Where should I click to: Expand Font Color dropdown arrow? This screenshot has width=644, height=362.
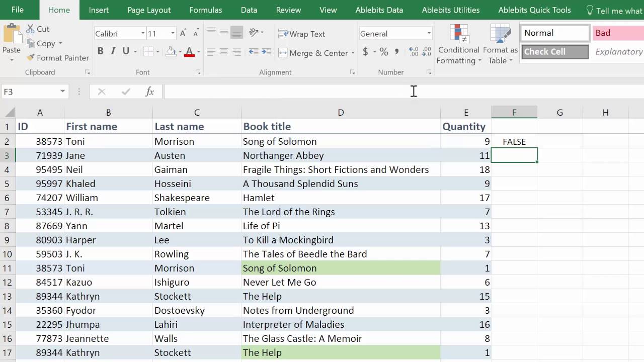(x=198, y=52)
